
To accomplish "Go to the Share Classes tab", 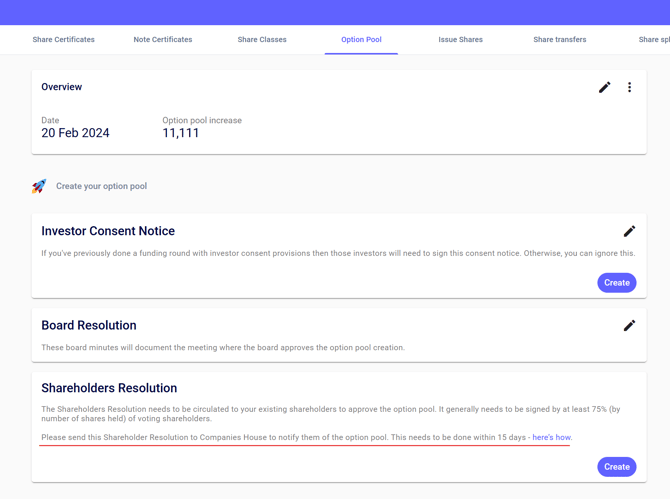I will [x=262, y=40].
